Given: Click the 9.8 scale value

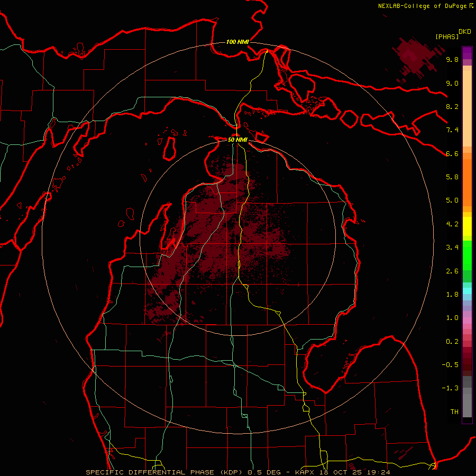Looking at the screenshot, I should coord(452,60).
